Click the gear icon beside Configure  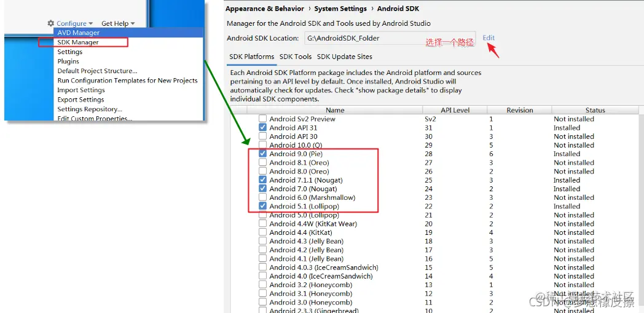point(50,23)
